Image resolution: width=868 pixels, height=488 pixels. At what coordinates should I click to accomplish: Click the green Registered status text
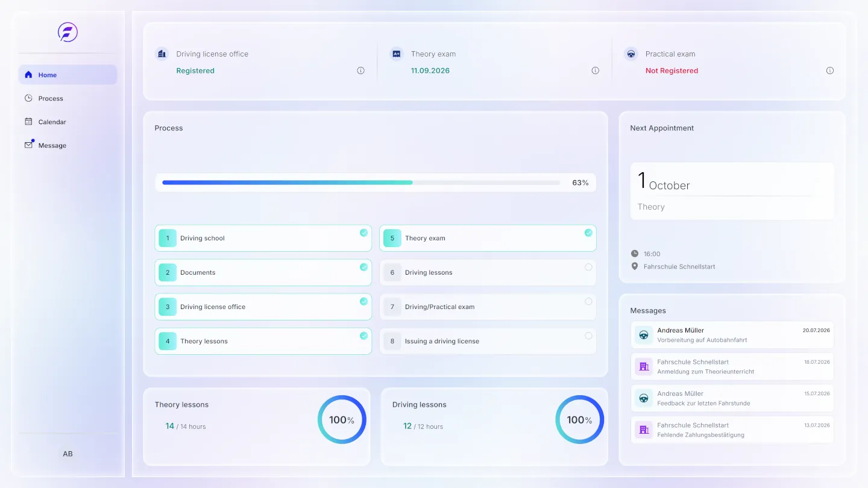coord(195,70)
